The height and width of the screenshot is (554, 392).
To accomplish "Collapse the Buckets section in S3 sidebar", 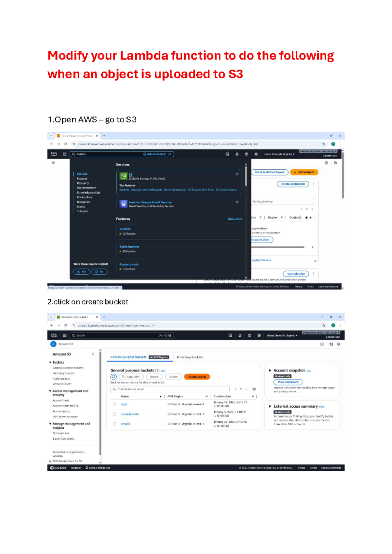I will tap(50, 362).
